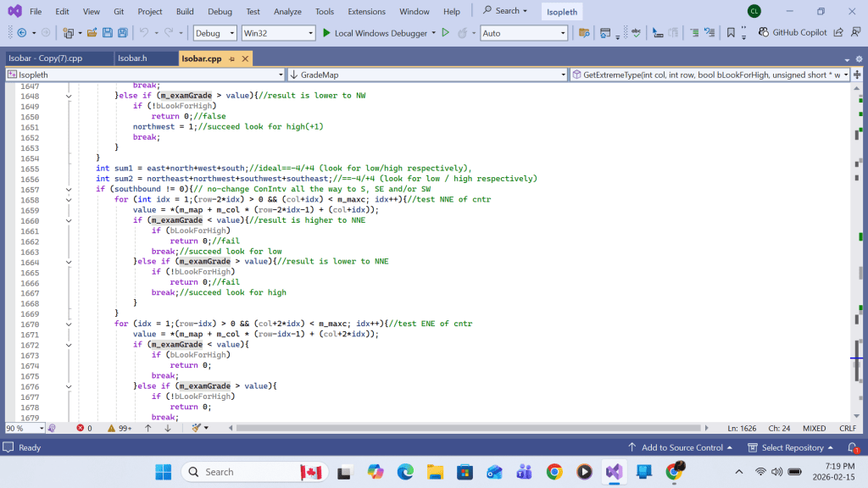Image resolution: width=868 pixels, height=488 pixels.
Task: Click Start Without Debugging icon
Action: 445,33
